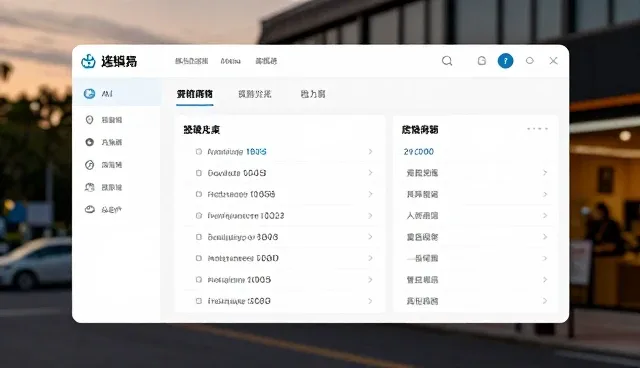Click the small circle icon next to the close X

click(530, 60)
